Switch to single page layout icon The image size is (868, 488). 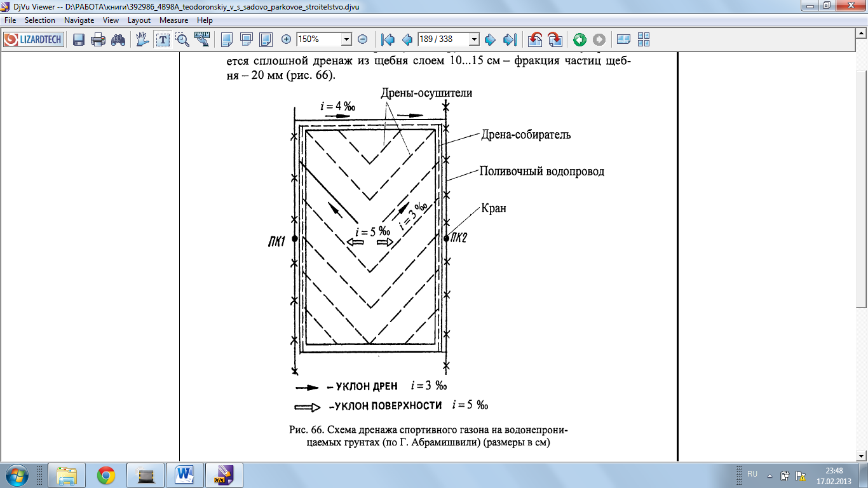227,39
